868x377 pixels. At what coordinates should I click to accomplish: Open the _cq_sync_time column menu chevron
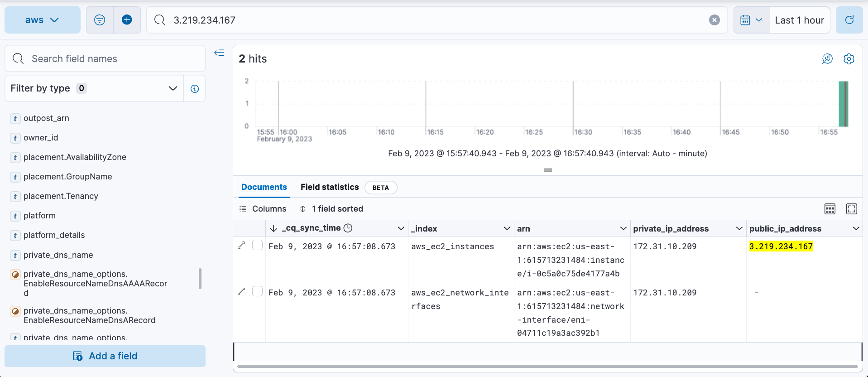[x=401, y=228]
